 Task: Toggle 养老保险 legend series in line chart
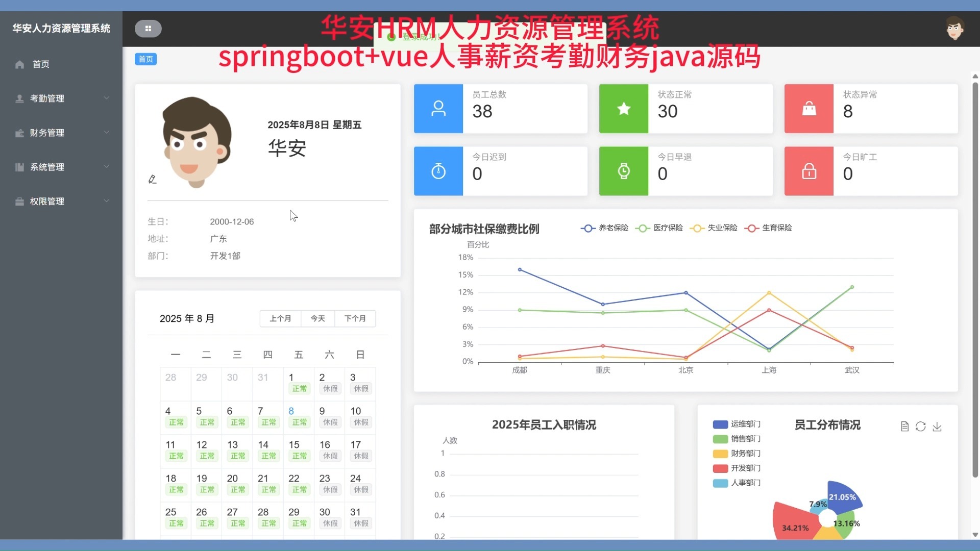[x=605, y=228]
